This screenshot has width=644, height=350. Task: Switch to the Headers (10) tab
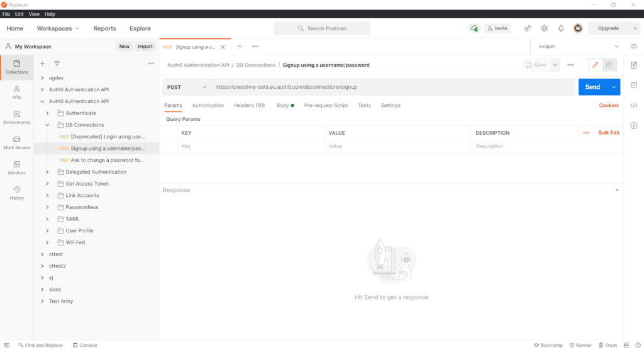[249, 106]
